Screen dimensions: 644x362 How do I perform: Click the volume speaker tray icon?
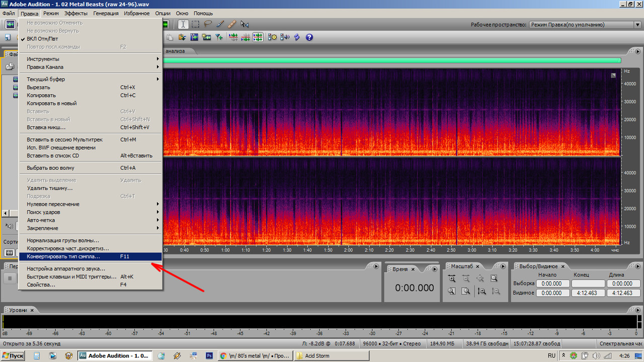(x=596, y=356)
